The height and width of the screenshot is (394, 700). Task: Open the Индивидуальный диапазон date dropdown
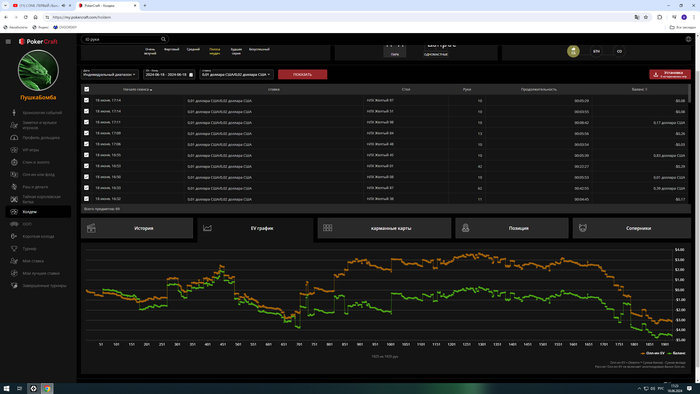click(x=110, y=74)
